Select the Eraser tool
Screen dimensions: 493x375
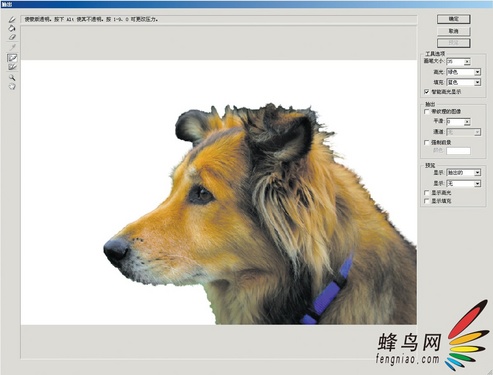pyautogui.click(x=12, y=37)
